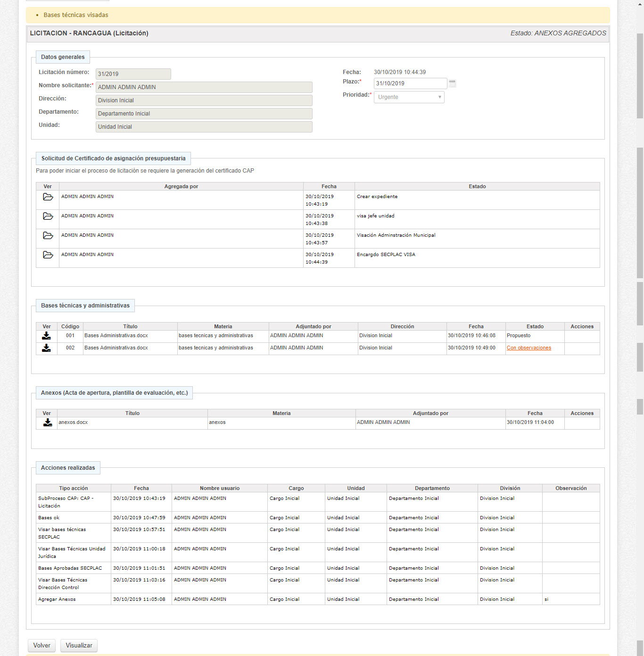Click the 'Estado: ANEXOS AGREGADOS' status text

click(558, 33)
